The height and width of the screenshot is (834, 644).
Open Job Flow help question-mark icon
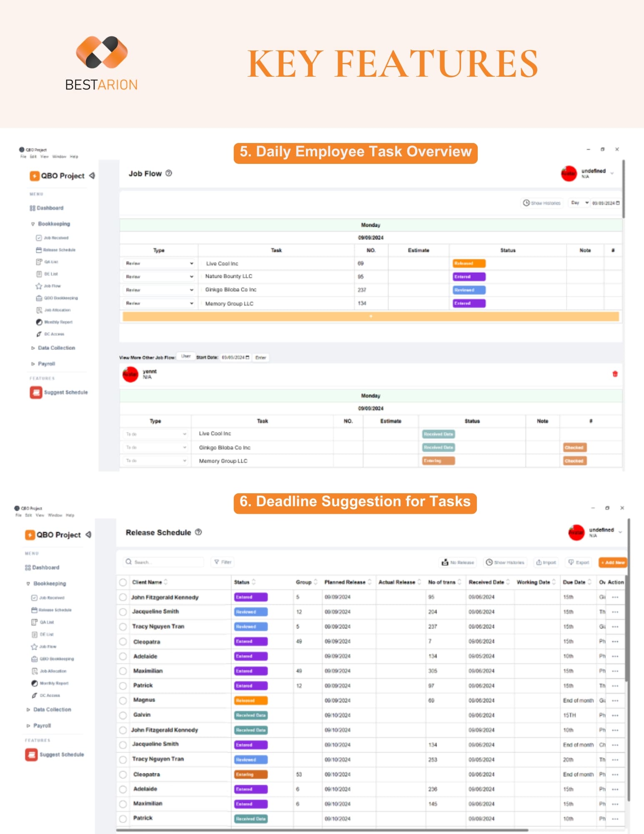[169, 173]
